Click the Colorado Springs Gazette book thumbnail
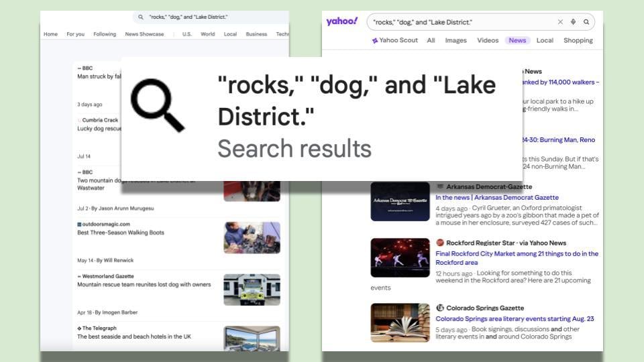 click(400, 322)
